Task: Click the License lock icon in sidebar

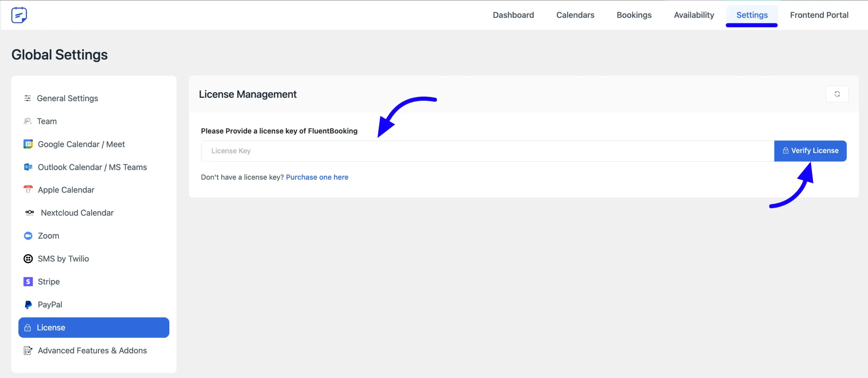Action: click(x=27, y=328)
